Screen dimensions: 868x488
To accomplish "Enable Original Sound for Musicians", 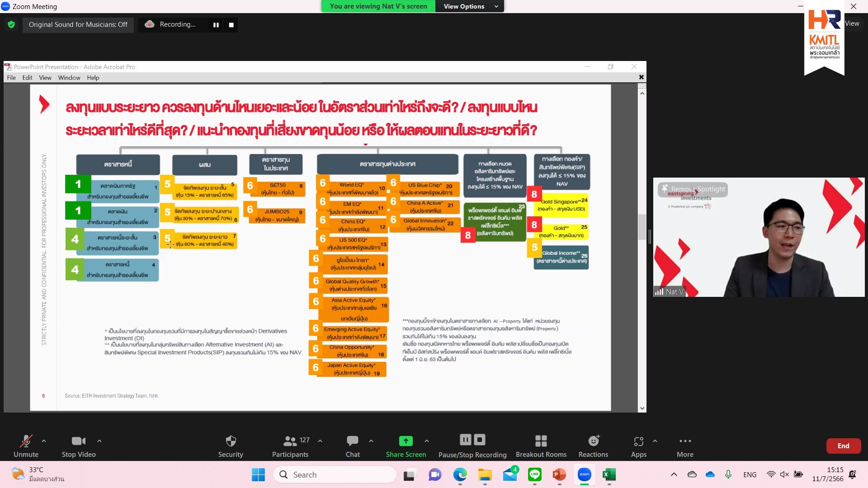I will coord(78,25).
